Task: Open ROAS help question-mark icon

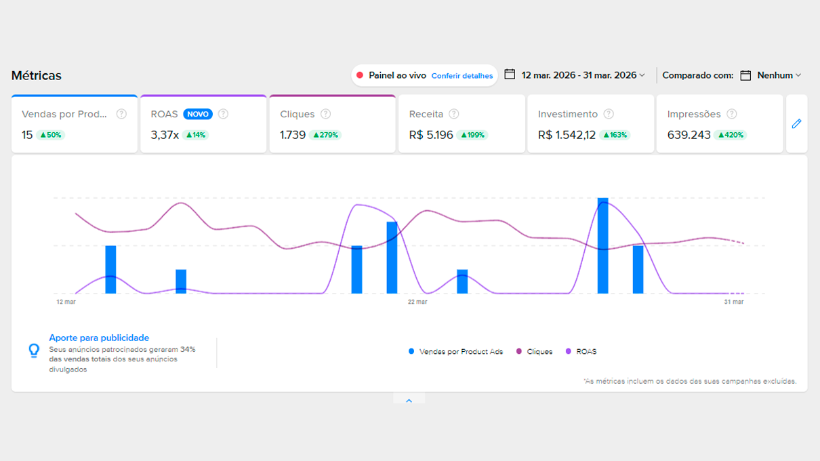Action: pyautogui.click(x=223, y=114)
